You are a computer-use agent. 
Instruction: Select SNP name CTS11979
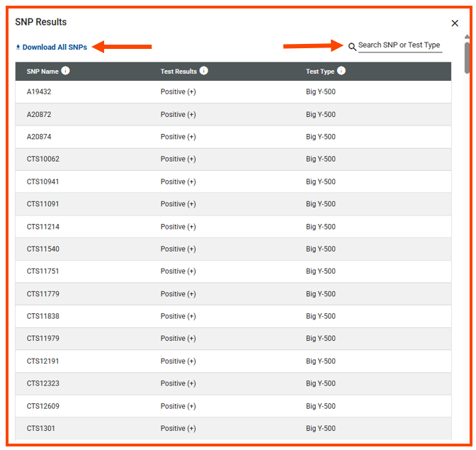tap(42, 338)
